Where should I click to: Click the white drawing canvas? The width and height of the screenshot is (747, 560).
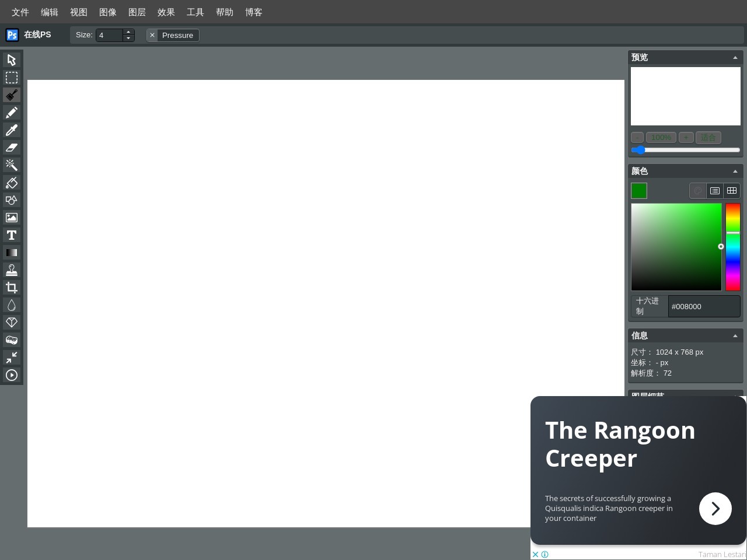click(x=326, y=303)
